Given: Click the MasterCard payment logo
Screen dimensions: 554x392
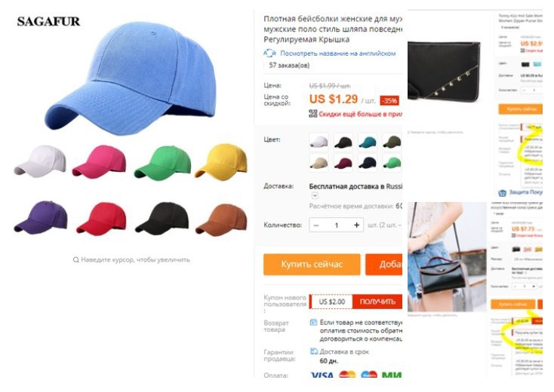Looking at the screenshot, I should click(x=347, y=375).
